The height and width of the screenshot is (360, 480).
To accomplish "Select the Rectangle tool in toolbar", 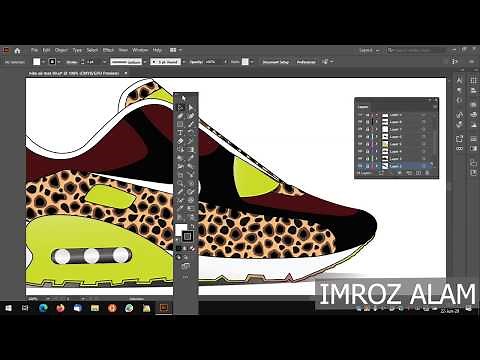I will coord(180,124).
